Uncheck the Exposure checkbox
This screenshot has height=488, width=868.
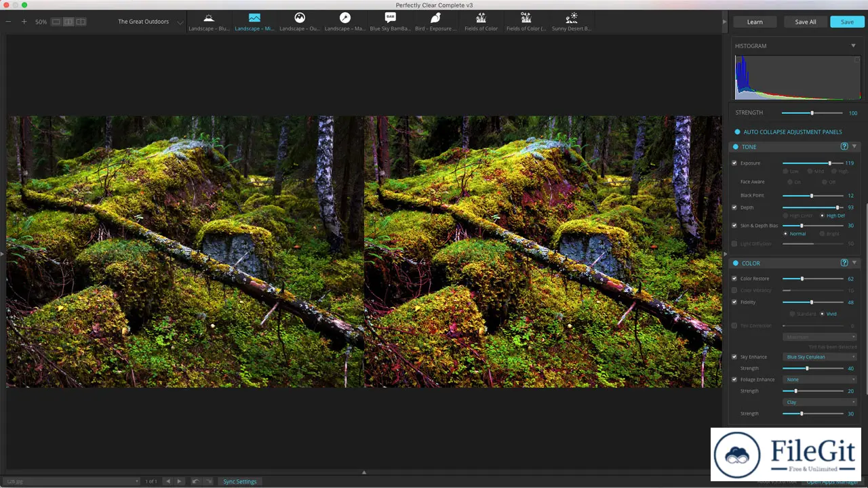(x=734, y=163)
